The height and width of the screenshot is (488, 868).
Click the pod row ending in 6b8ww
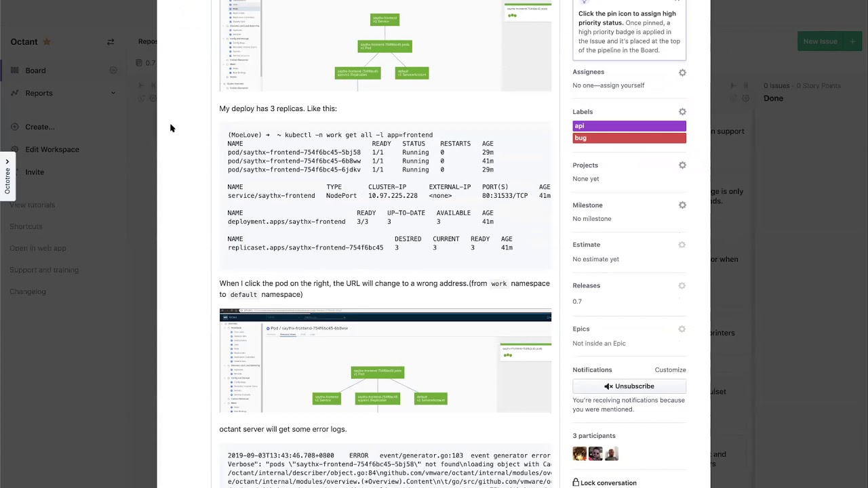361,161
